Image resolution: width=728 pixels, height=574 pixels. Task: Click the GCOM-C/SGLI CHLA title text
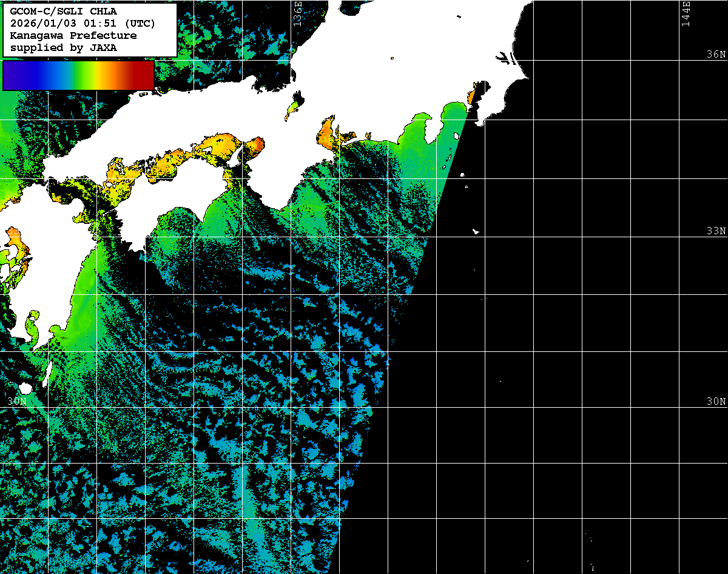coord(64,12)
